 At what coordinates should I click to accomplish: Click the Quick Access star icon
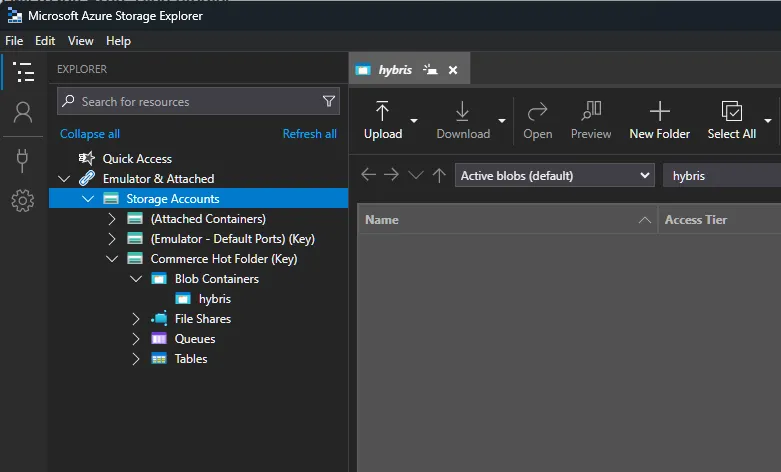tap(87, 158)
